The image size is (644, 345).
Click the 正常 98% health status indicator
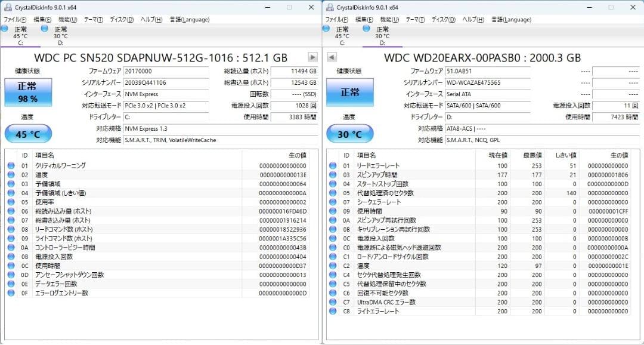click(28, 93)
